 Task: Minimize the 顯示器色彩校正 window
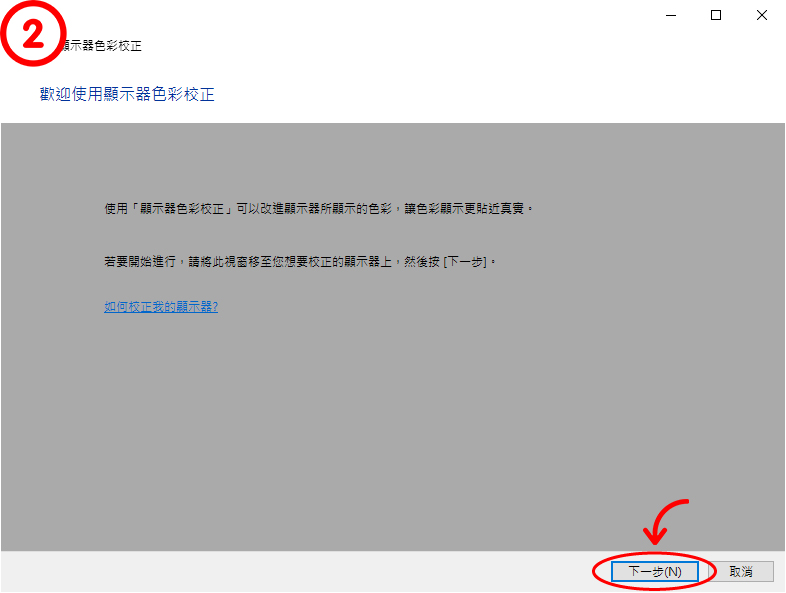(671, 16)
